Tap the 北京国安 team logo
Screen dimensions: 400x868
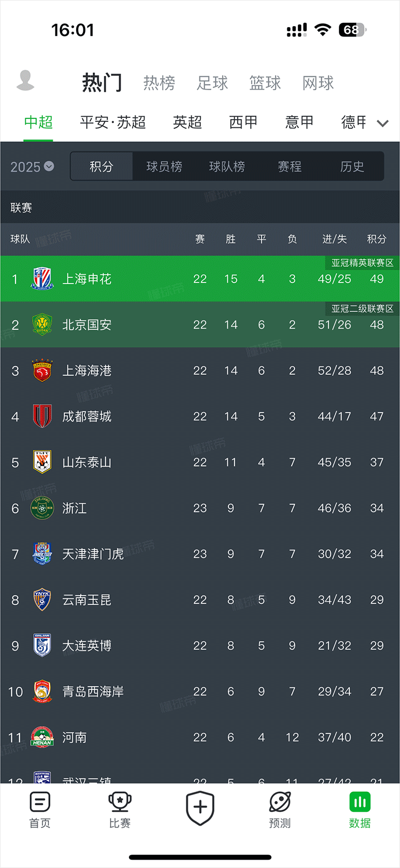click(42, 325)
